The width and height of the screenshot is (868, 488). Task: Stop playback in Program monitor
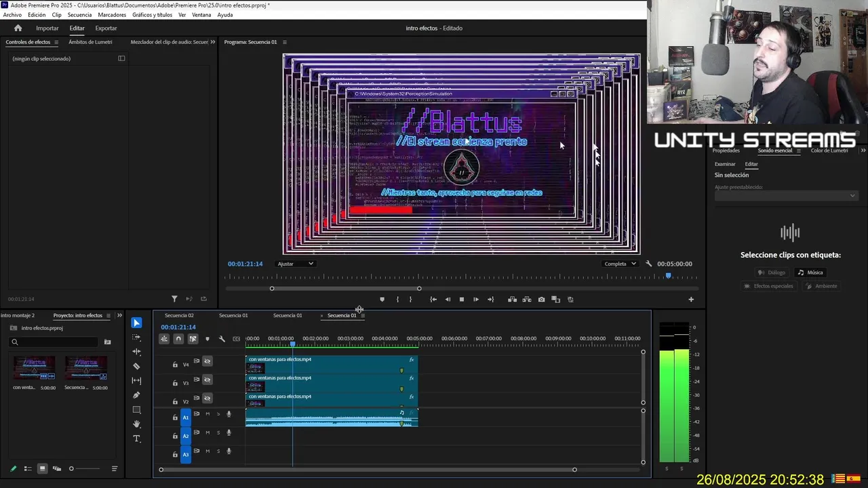point(462,299)
